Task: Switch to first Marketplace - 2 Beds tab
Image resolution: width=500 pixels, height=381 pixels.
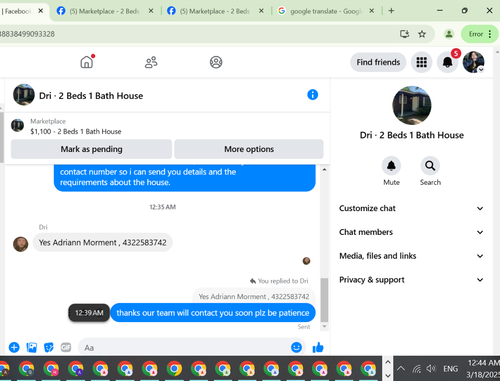Action: coord(104,11)
